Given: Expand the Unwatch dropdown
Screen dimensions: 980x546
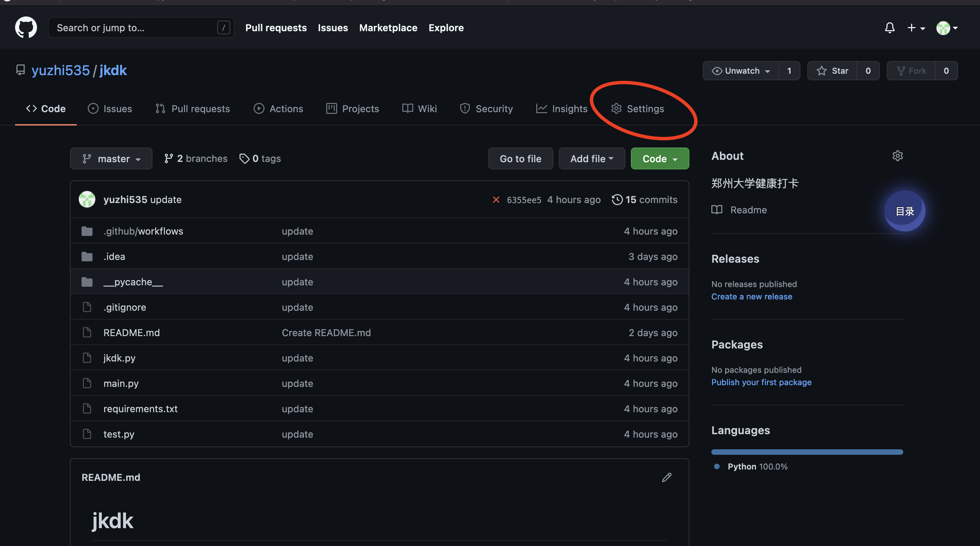Looking at the screenshot, I should [741, 71].
